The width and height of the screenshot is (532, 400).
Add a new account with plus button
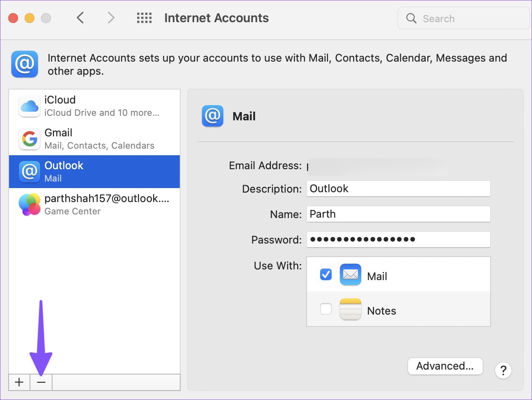point(19,382)
